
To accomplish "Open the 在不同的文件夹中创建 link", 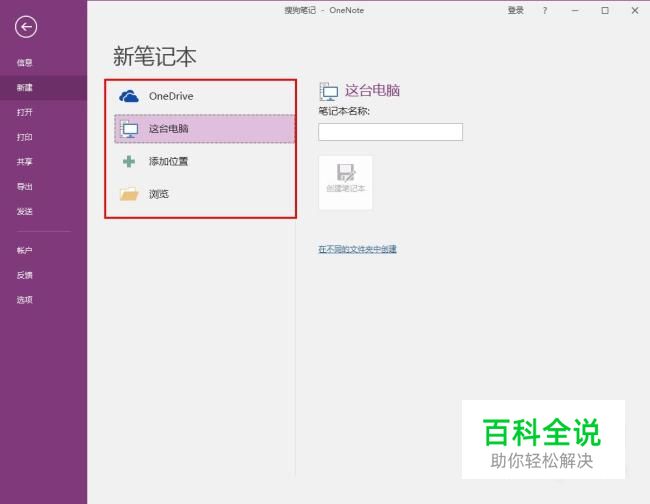I will (x=357, y=249).
